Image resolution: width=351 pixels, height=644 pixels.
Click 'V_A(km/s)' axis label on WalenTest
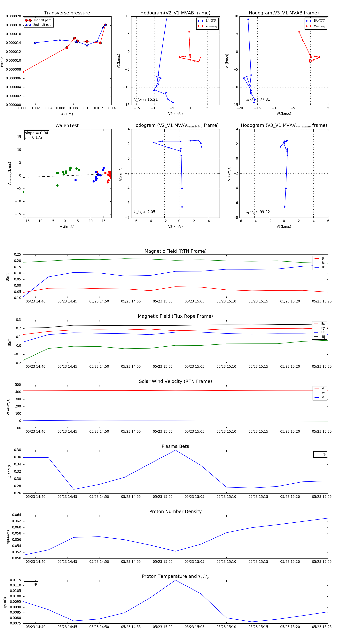[x=67, y=227]
